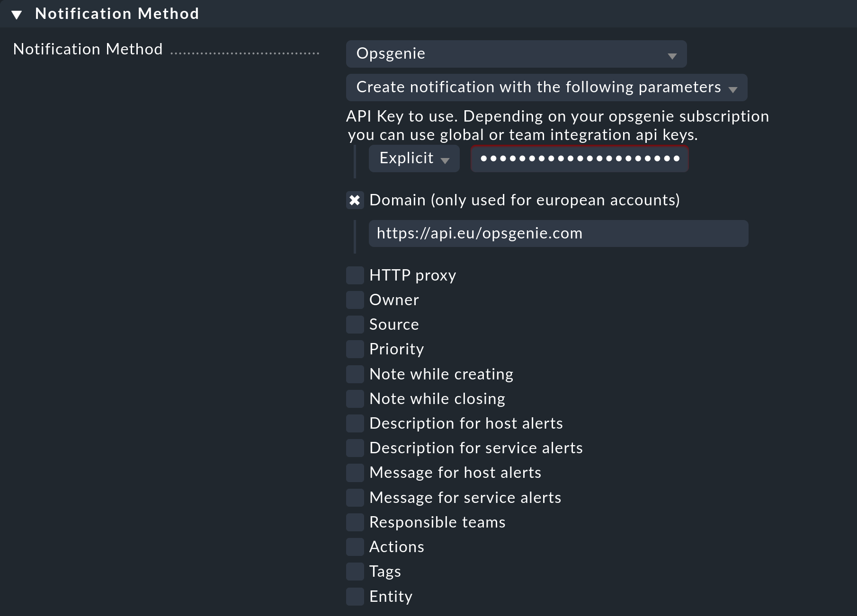Tick the Source checkbox
Image resolution: width=857 pixels, height=616 pixels.
[x=355, y=325]
